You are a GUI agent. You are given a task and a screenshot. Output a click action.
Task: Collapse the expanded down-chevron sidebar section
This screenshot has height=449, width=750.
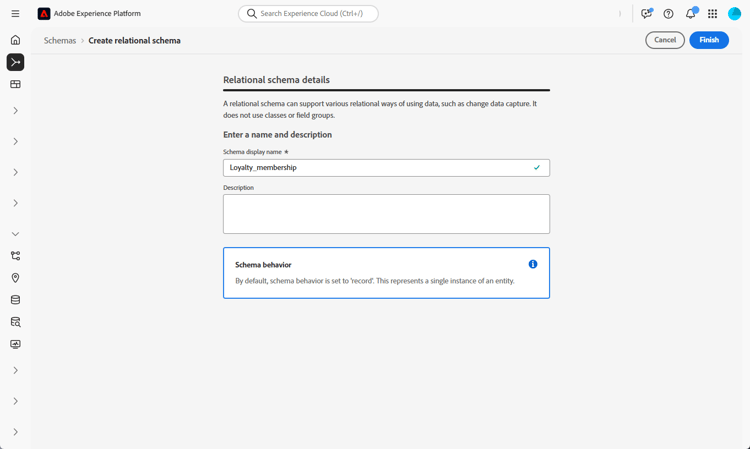15,234
